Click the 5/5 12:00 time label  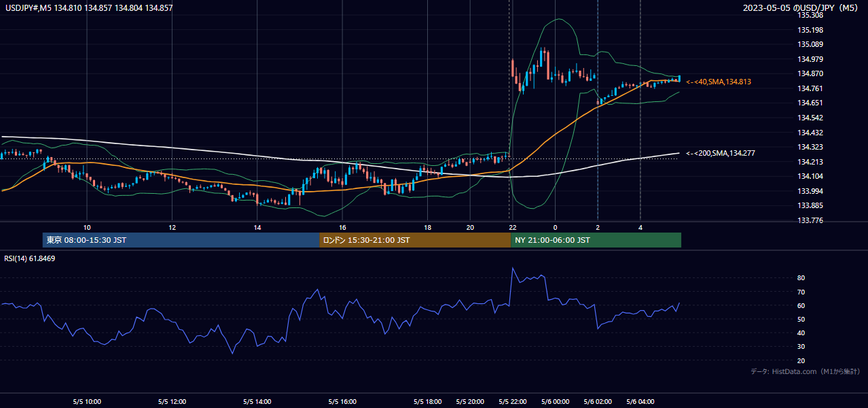tap(172, 402)
